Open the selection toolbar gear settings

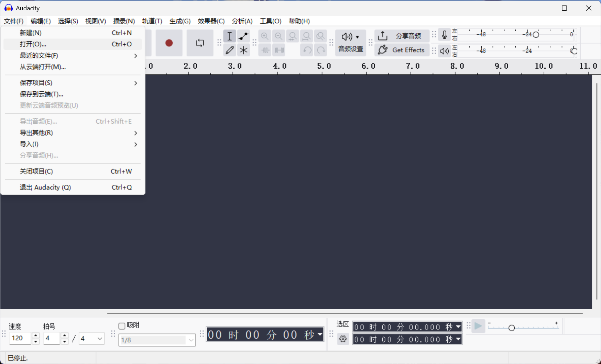343,339
